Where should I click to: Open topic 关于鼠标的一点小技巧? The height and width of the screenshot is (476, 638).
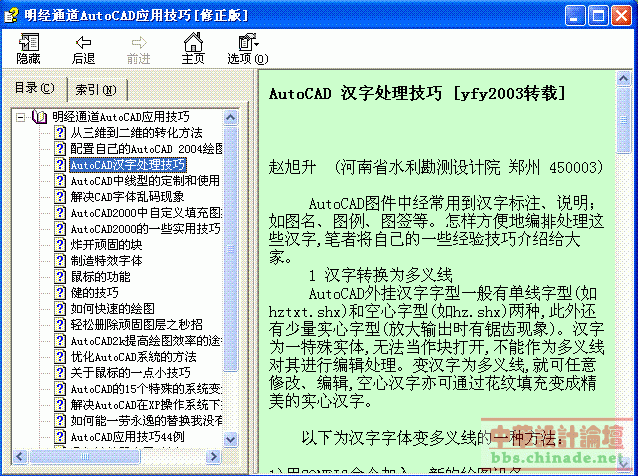pyautogui.click(x=130, y=373)
